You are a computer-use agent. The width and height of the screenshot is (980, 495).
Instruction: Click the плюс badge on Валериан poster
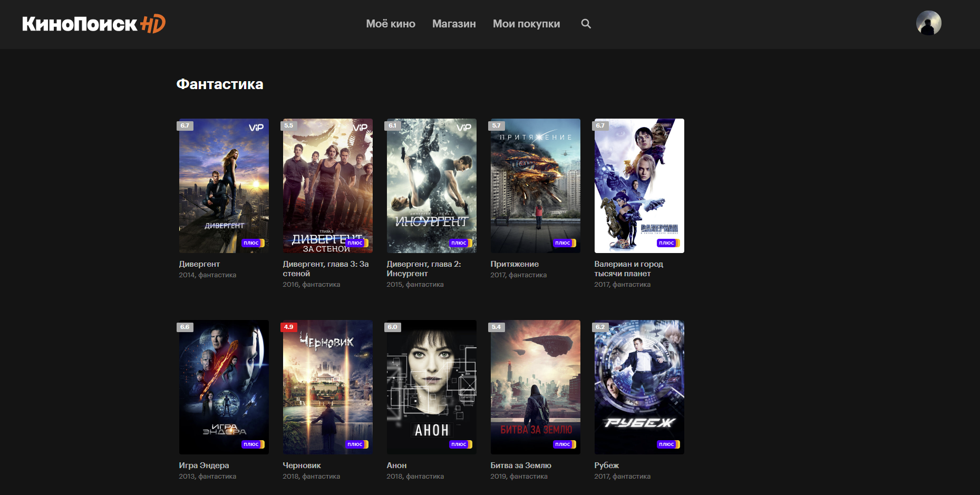coord(668,243)
